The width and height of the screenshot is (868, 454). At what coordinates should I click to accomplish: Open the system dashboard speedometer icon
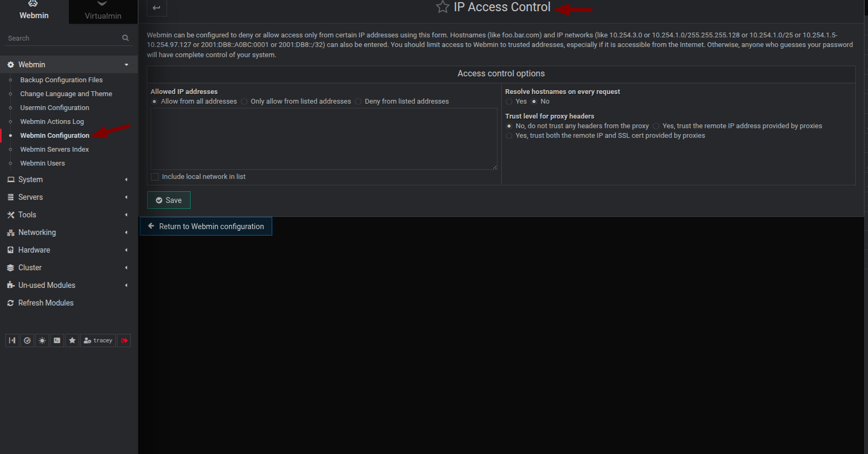tap(27, 340)
